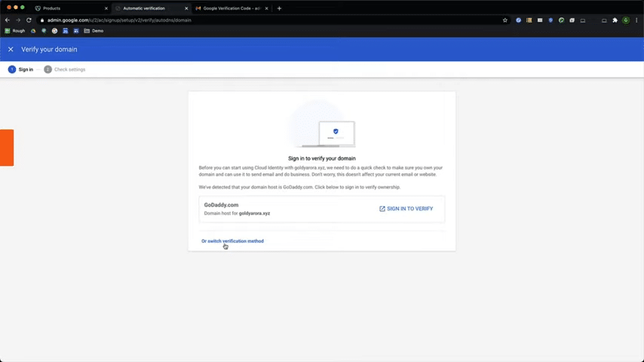Click the globe bookmark icon
Viewport: 644px width, 362px height.
click(54, 31)
